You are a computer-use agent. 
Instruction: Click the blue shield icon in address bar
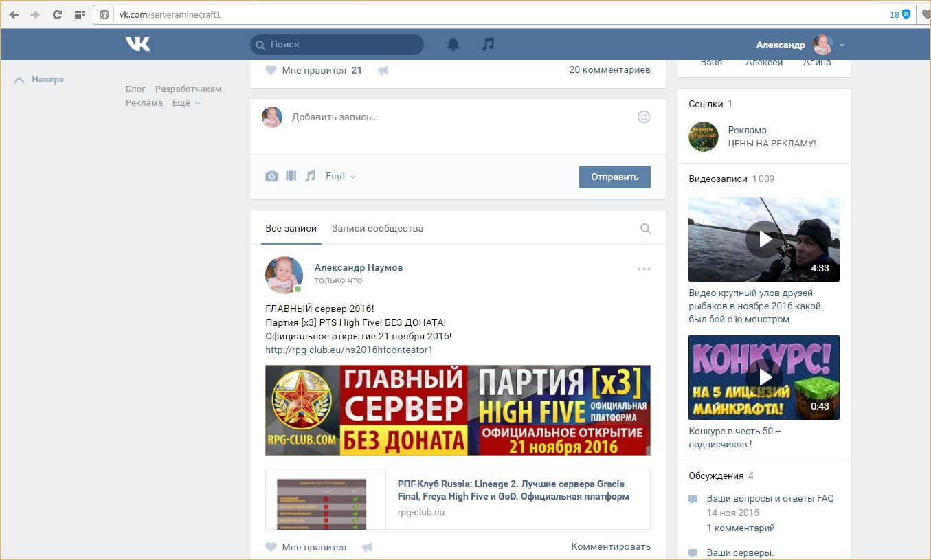906,14
